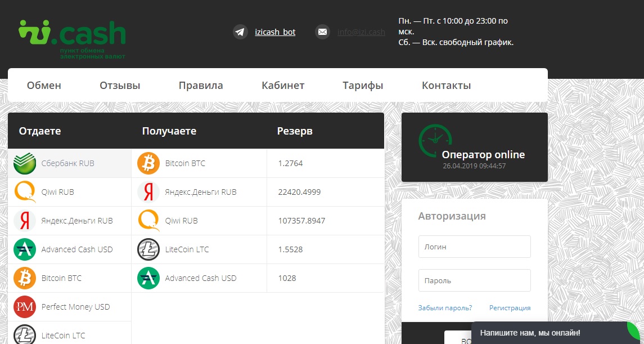This screenshot has height=344, width=644.
Task: Choose Bitcoin BTC label in Получаете
Action: point(185,163)
